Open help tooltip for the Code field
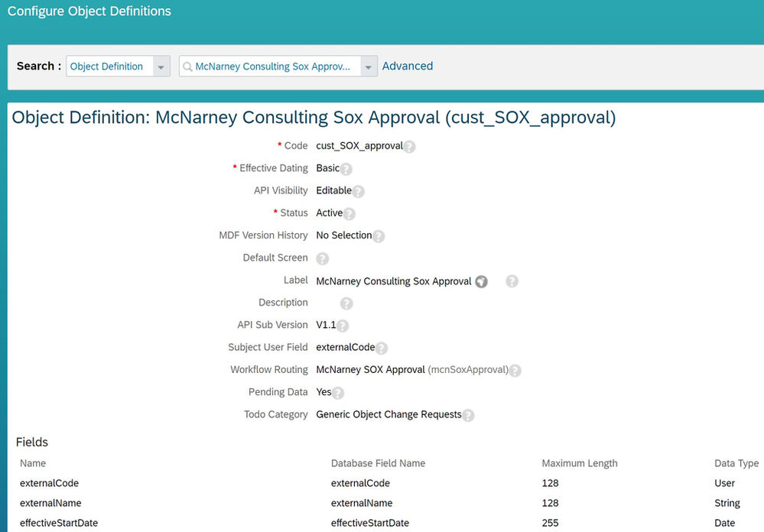The image size is (764, 532). pos(409,146)
